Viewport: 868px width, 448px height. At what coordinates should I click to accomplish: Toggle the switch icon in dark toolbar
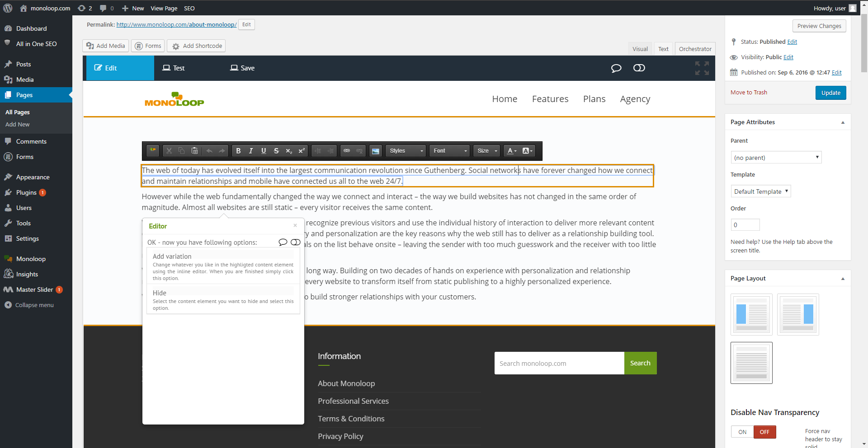coord(639,68)
